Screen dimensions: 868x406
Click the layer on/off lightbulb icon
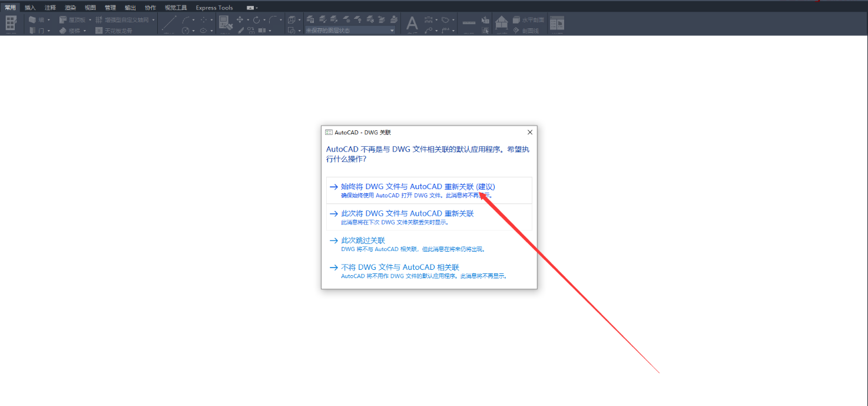[x=358, y=19]
